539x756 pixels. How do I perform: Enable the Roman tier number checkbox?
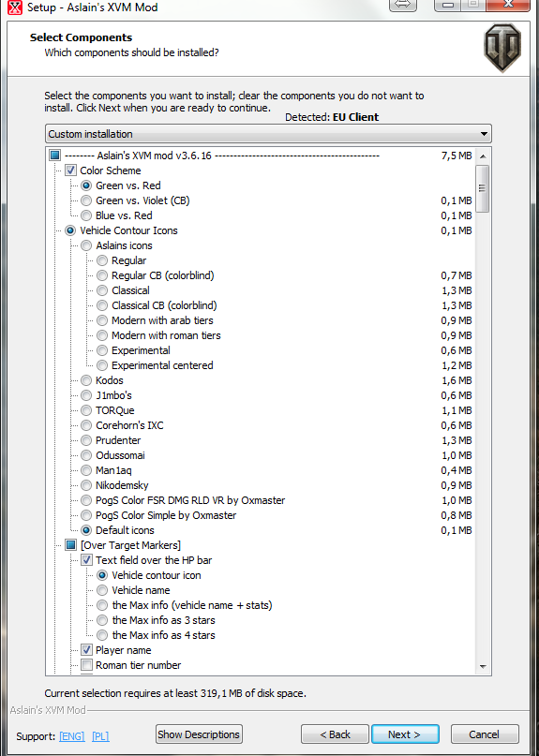click(x=86, y=665)
